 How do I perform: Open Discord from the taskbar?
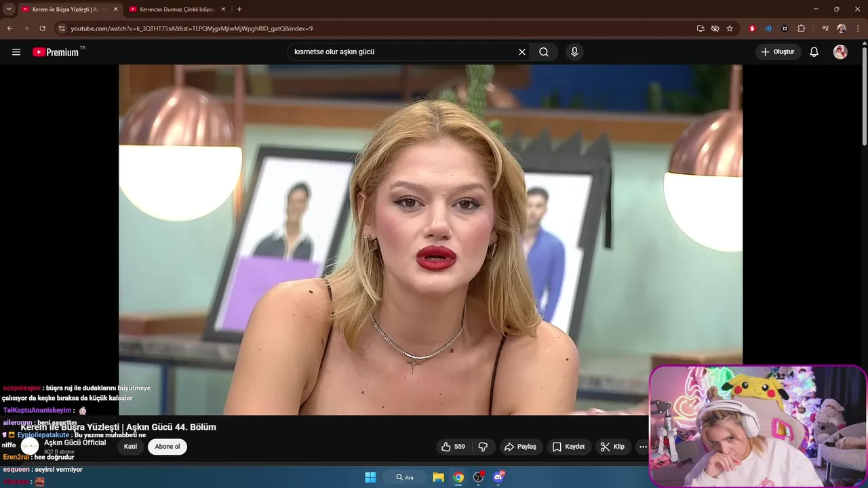(x=498, y=477)
